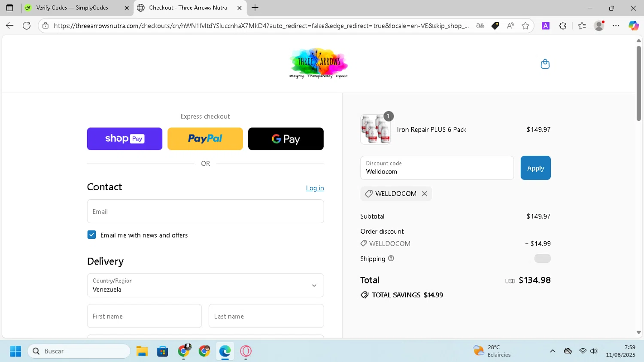View site information lock icon
Viewport: 644px width, 362px height.
point(46,26)
